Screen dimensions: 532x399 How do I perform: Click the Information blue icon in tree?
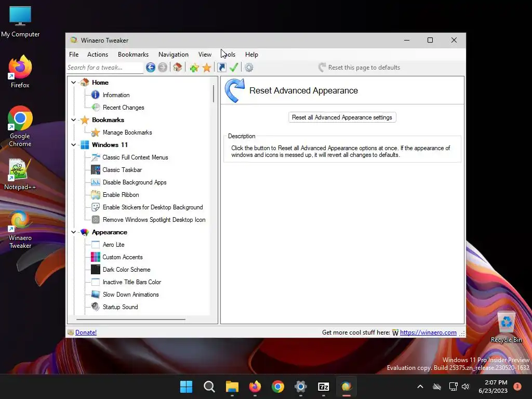96,95
